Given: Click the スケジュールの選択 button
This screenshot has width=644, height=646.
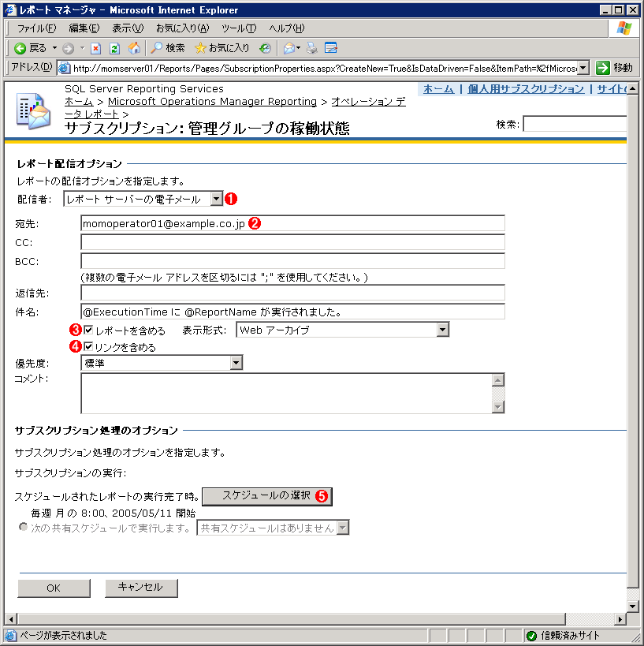Looking at the screenshot, I should coord(267,496).
